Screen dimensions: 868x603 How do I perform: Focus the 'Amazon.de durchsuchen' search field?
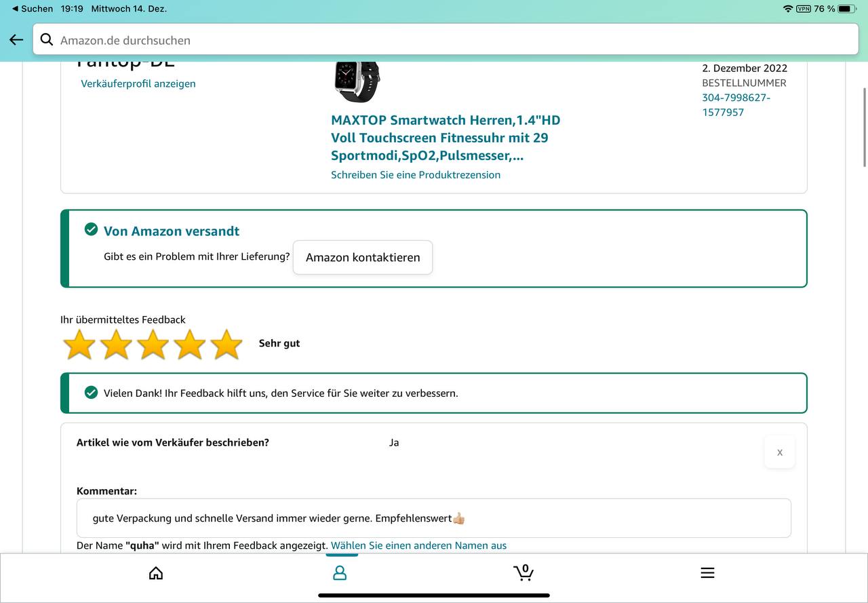point(446,40)
